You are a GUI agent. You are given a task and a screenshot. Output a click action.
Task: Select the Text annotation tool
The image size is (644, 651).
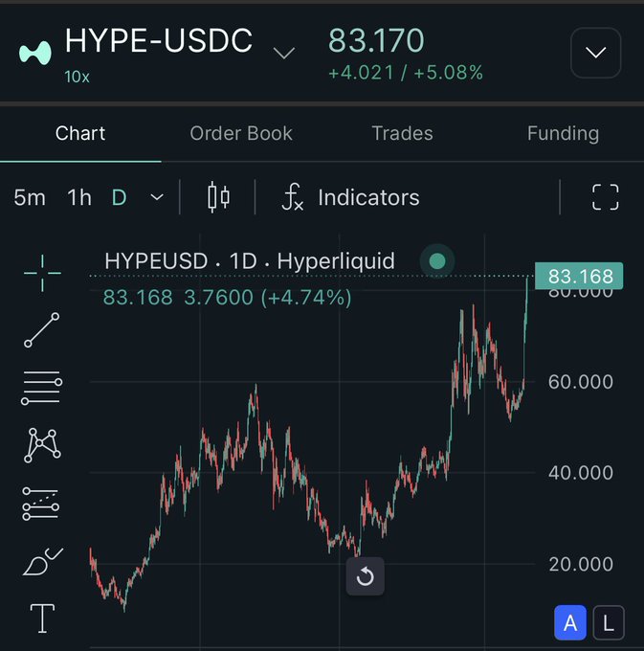42,618
